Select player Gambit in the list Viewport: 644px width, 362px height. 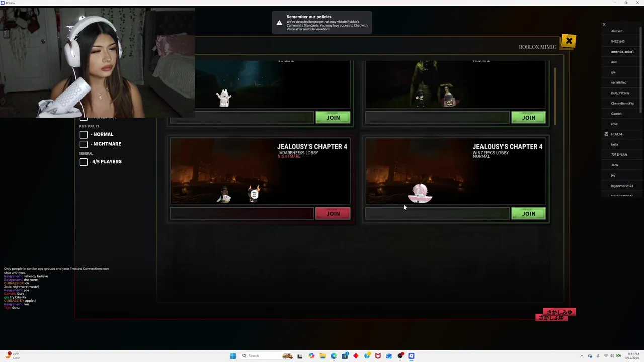tap(616, 114)
